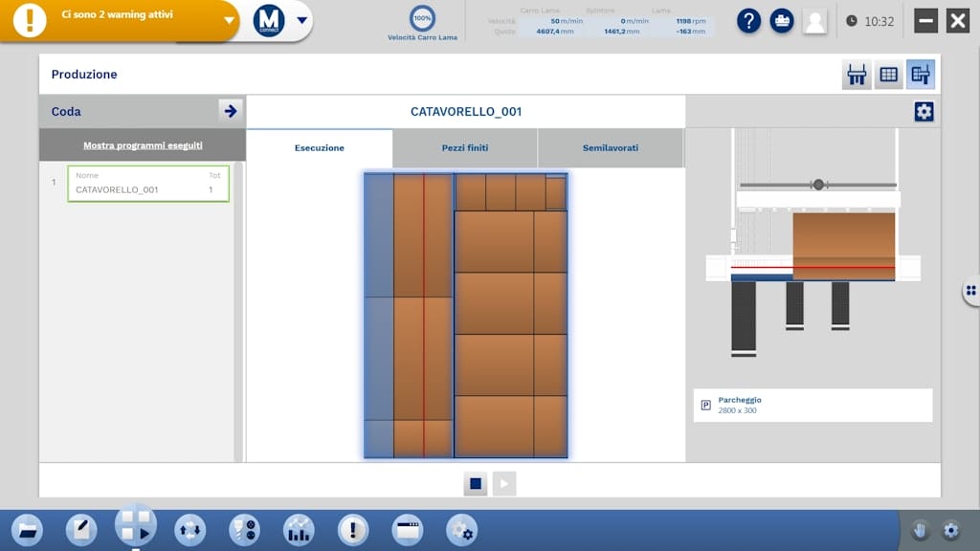Open the Semilavorati tab

point(610,148)
